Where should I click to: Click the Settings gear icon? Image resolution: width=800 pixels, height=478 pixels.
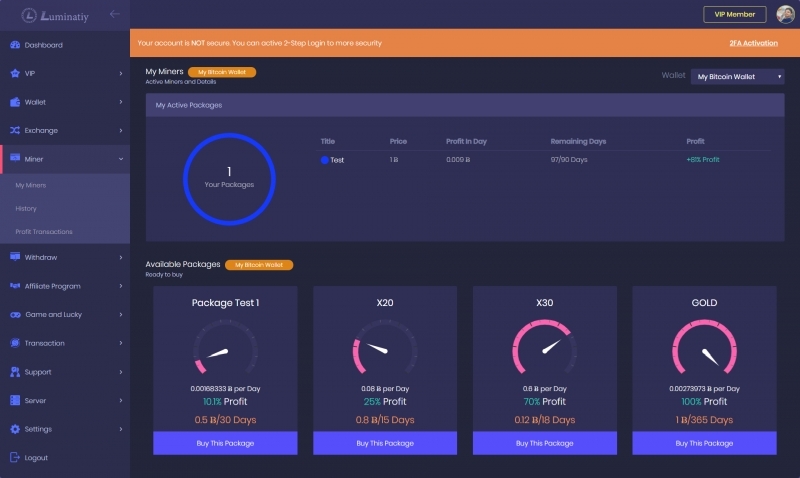[x=15, y=429]
